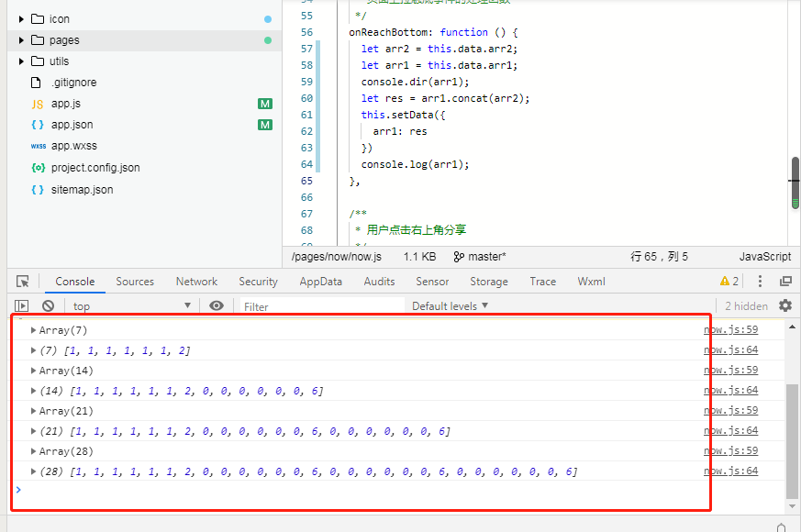Click the icon folder's folder glyph
Image resolution: width=801 pixels, height=532 pixels.
coord(38,19)
